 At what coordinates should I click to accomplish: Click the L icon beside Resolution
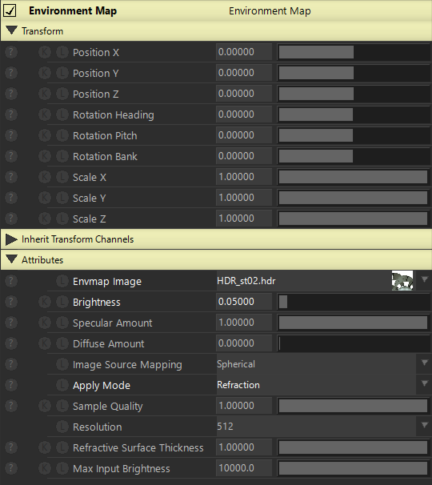tap(62, 427)
